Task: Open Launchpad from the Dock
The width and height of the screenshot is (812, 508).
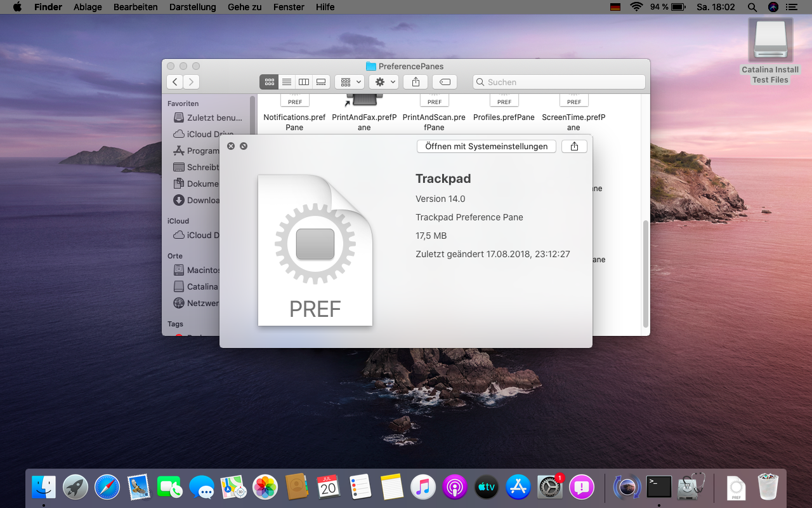Action: 75,487
